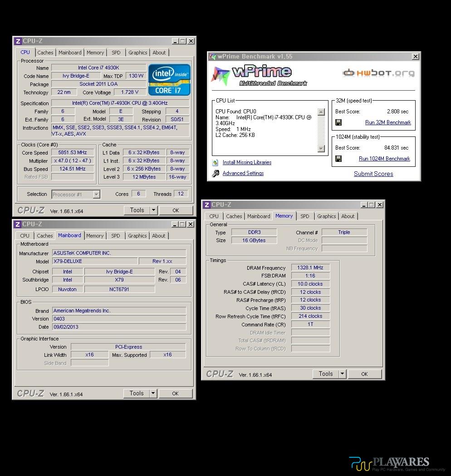The image size is (451, 476).
Task: Switch to CPU tab in Mainboard window
Action: point(25,236)
